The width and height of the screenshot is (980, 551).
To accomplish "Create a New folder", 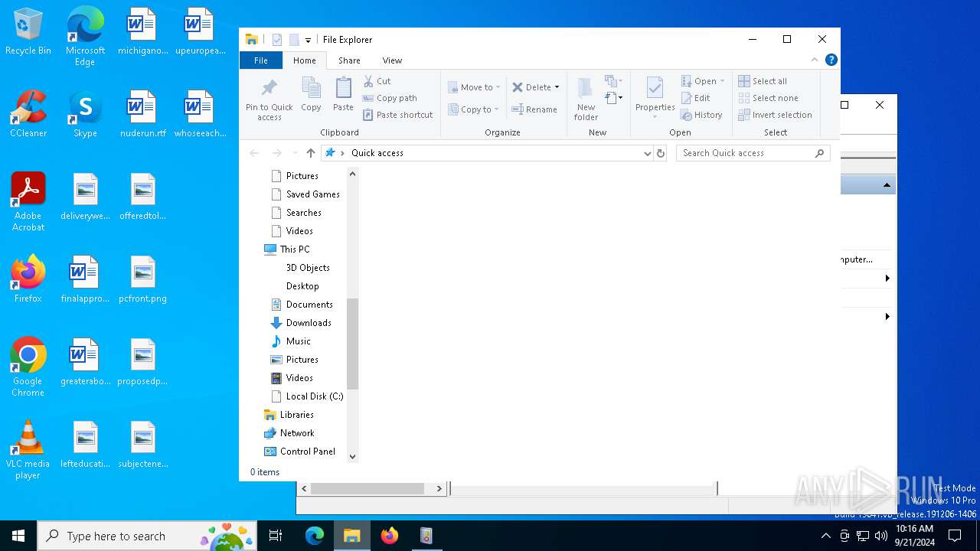I will (586, 99).
